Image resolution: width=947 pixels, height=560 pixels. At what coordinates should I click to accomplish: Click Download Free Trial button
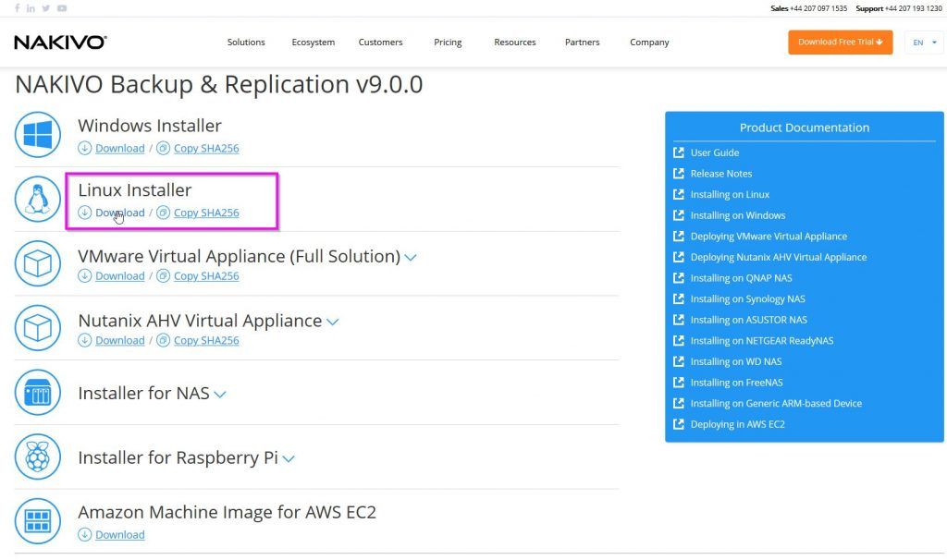click(840, 43)
